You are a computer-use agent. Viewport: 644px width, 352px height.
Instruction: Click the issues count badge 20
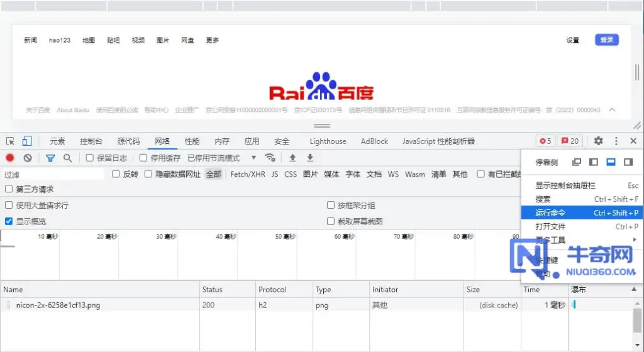(570, 141)
